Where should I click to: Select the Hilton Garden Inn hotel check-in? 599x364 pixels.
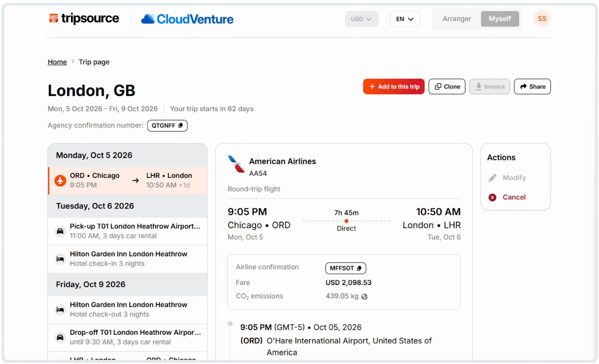click(128, 259)
